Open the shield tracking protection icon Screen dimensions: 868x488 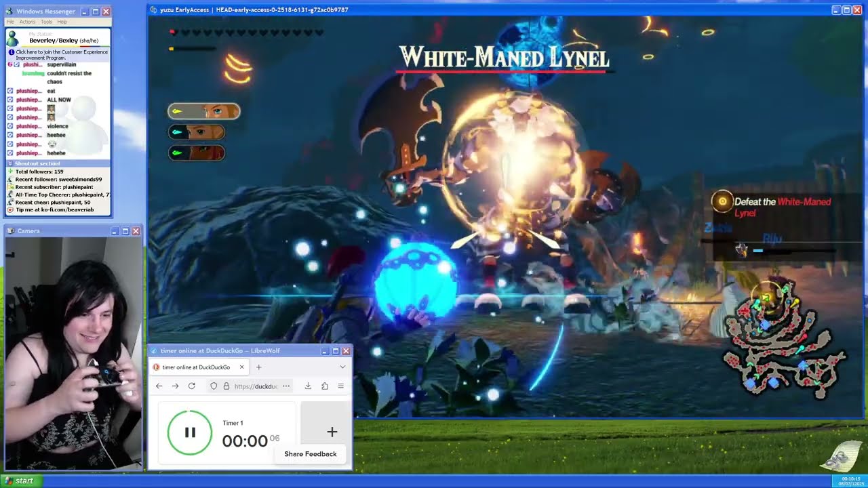[214, 386]
